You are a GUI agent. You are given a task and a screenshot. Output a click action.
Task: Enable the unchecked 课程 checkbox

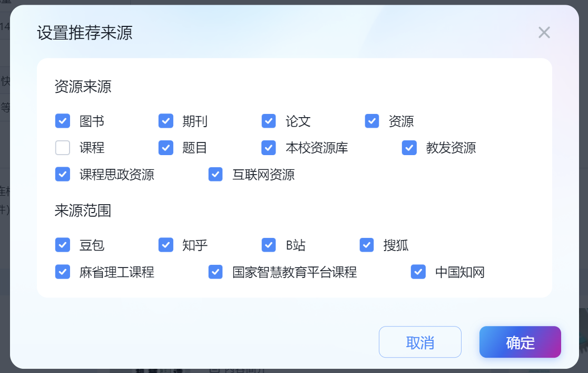[x=63, y=148]
